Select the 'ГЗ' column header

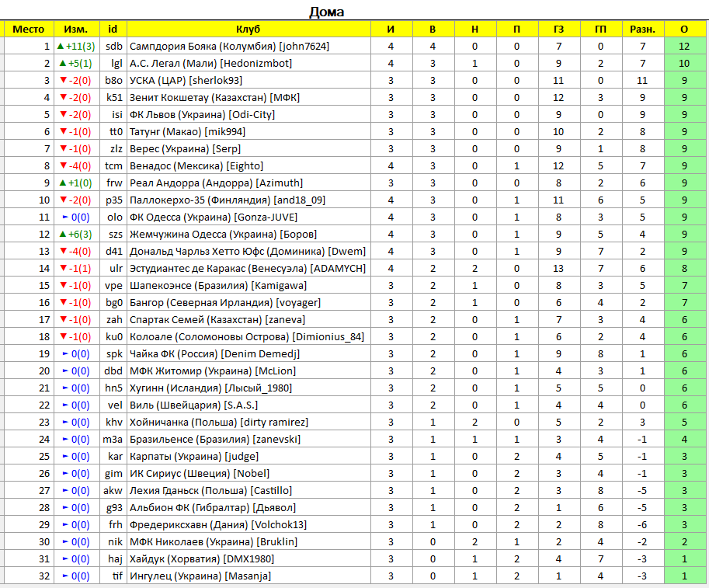click(559, 29)
